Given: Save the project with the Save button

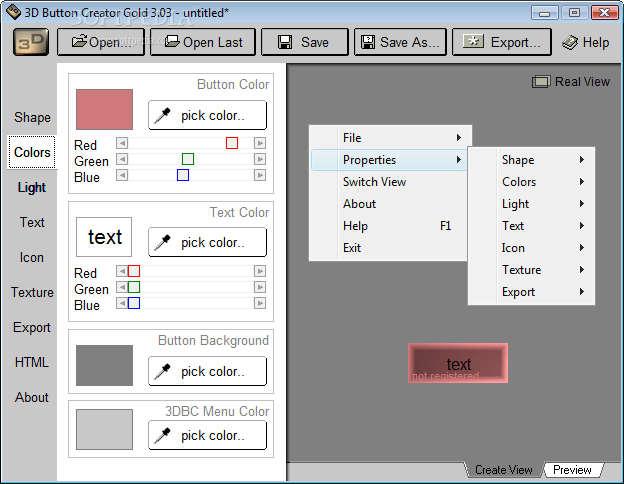Looking at the screenshot, I should click(x=304, y=42).
